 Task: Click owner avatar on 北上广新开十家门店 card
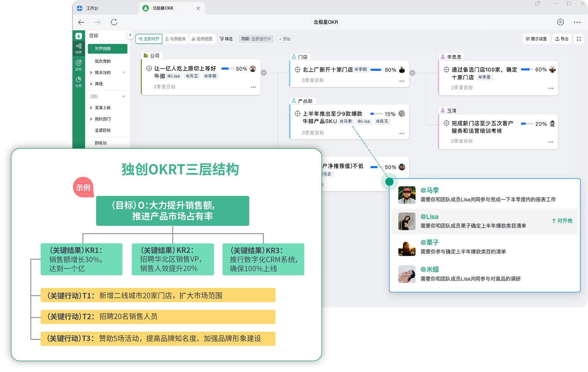point(402,70)
